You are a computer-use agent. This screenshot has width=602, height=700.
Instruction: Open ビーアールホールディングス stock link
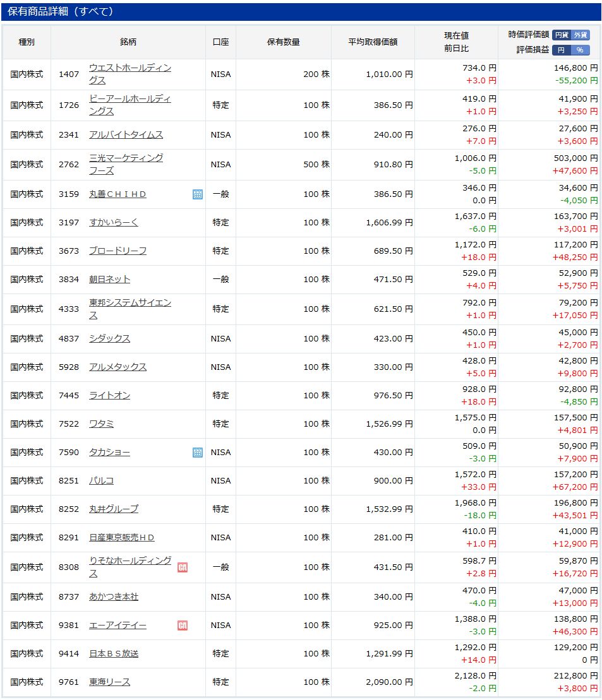pos(130,105)
